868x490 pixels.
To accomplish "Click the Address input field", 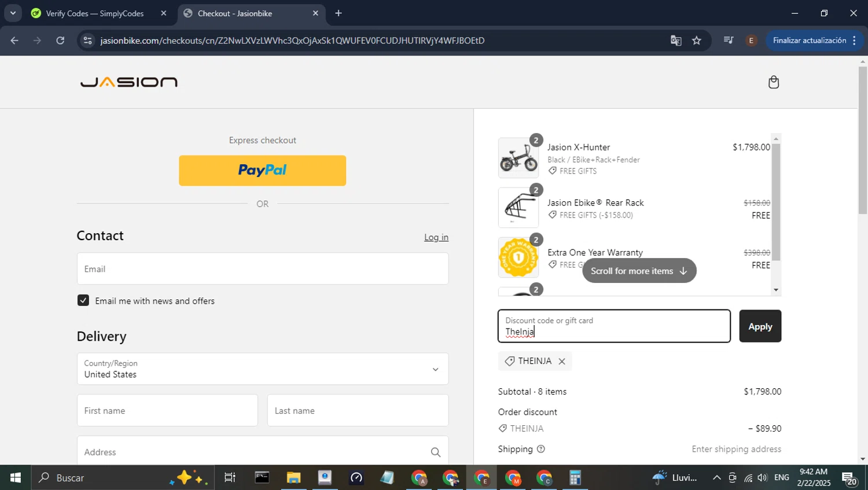I will click(263, 452).
